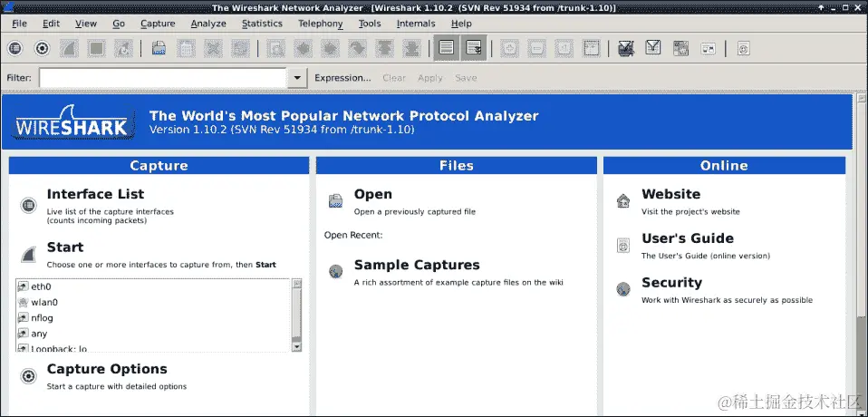Open a capture file via toolbar folder icon

click(x=159, y=49)
